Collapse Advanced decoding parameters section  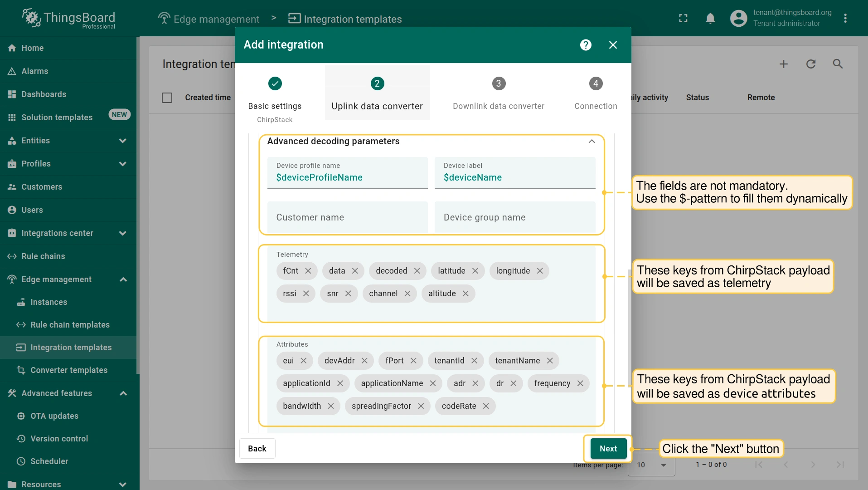pyautogui.click(x=592, y=142)
